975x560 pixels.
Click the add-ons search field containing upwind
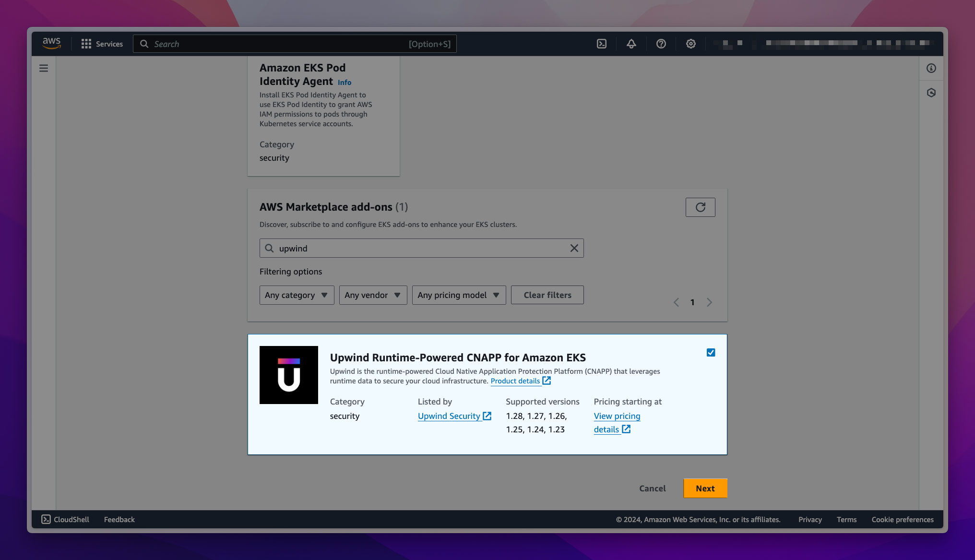point(421,248)
